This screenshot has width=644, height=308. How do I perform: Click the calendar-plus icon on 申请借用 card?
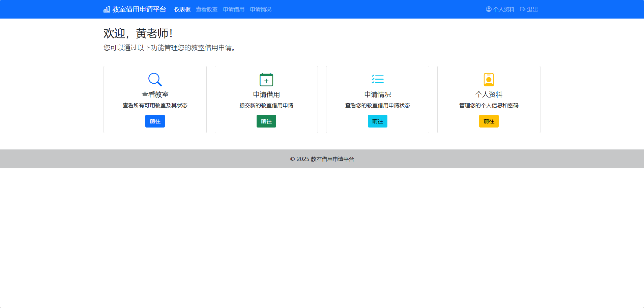click(266, 80)
